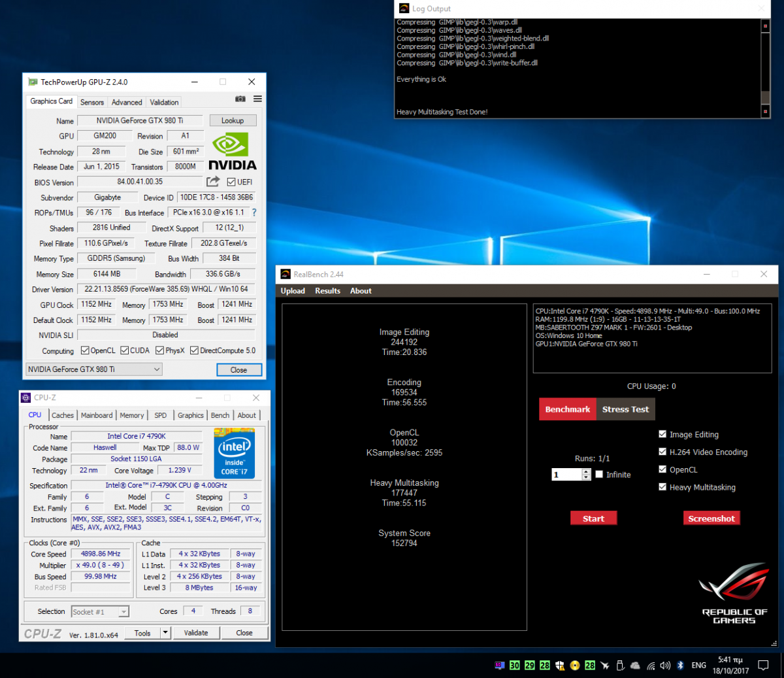Click the GPU-Z title bar app icon
Viewport: 784px width, 678px height.
33,82
